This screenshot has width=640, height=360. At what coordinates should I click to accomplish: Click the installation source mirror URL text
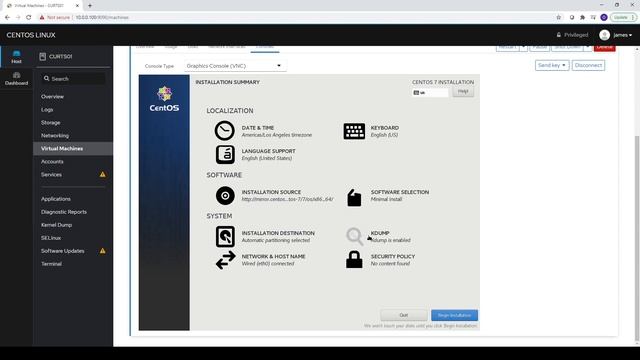coord(287,199)
